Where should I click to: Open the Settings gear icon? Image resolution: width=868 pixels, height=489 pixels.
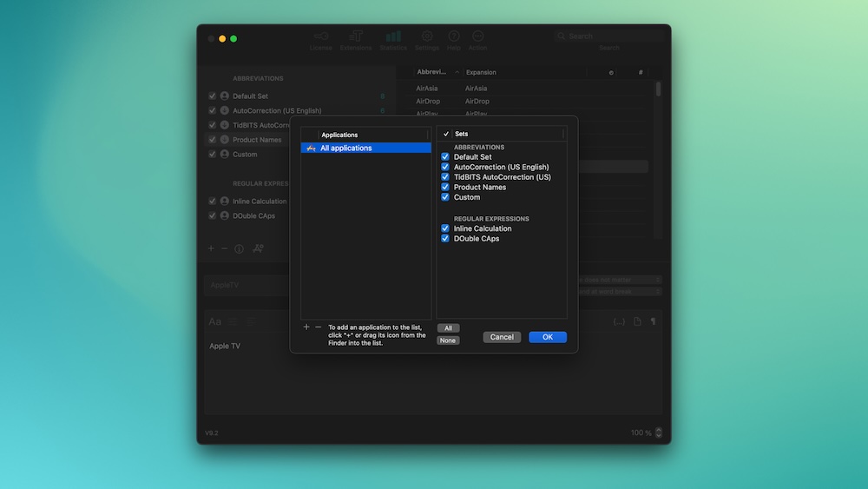pos(427,36)
